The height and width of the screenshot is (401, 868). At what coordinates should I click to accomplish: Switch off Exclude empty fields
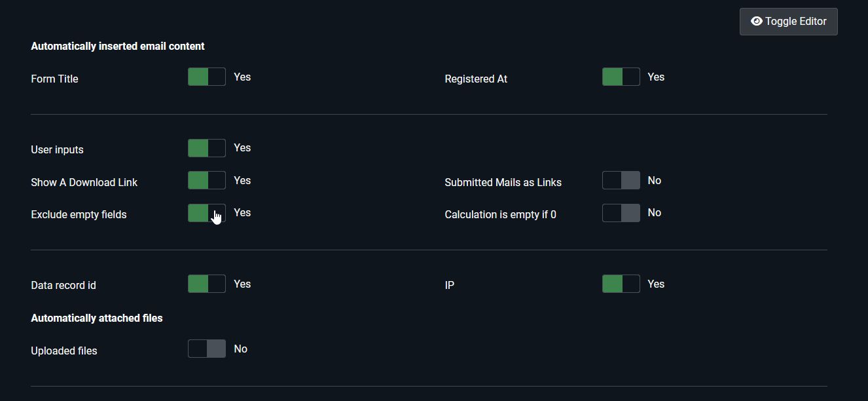click(x=206, y=212)
